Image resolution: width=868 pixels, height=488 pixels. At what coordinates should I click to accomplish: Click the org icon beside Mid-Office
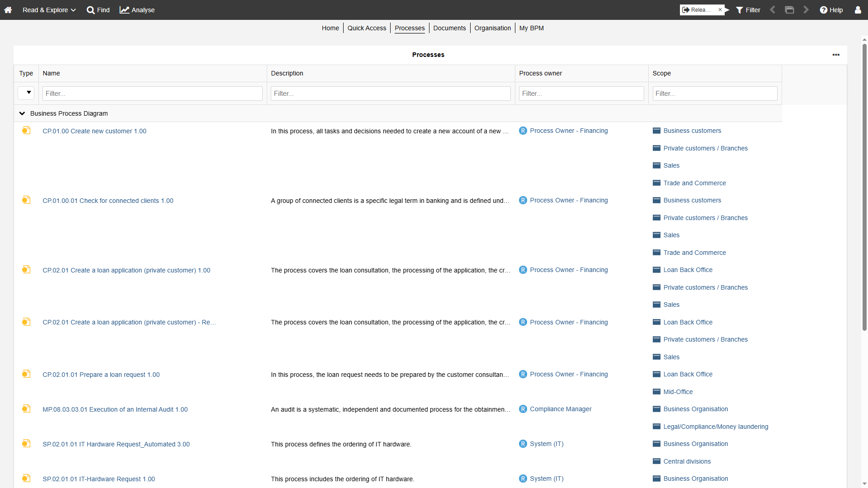(656, 392)
